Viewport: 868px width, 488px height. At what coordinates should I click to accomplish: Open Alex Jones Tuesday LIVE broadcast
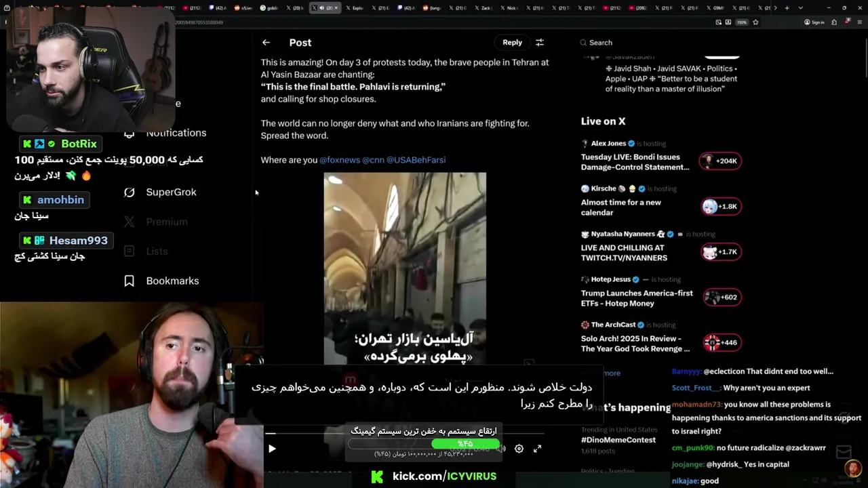[635, 162]
